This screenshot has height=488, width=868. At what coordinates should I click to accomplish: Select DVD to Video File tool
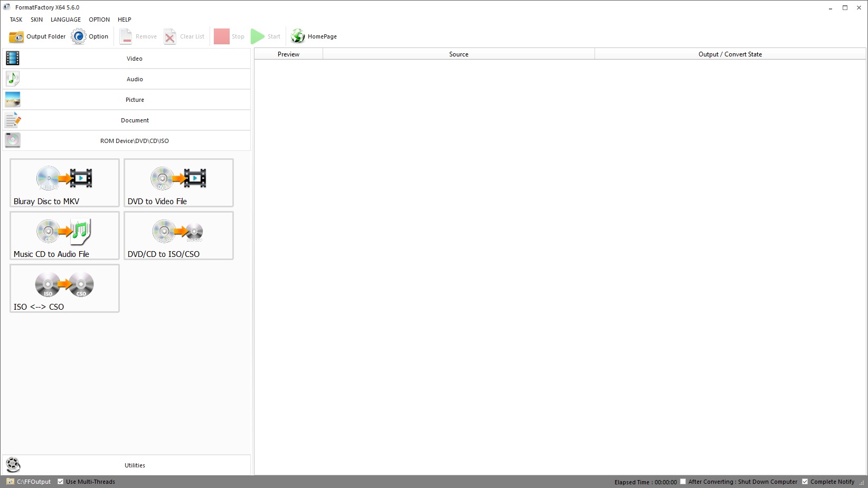pos(178,183)
